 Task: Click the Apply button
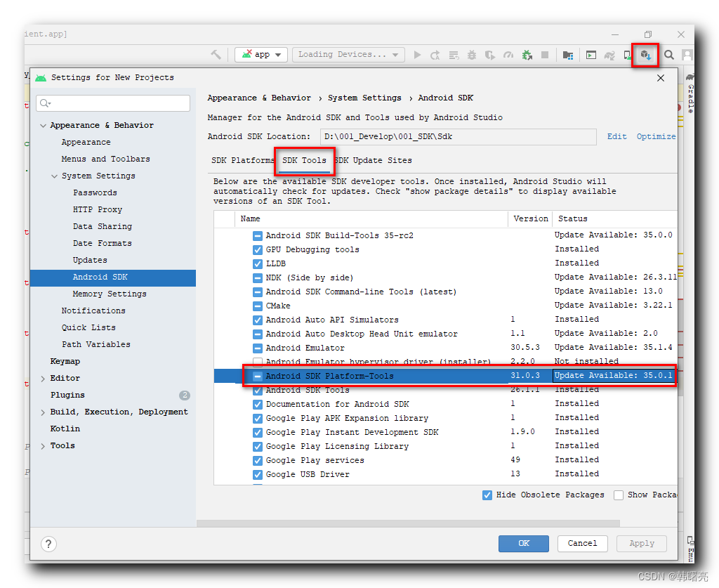point(642,544)
